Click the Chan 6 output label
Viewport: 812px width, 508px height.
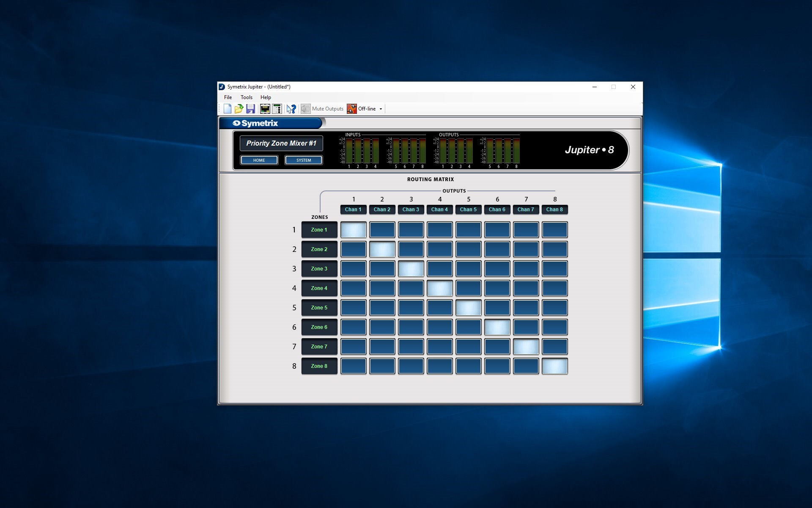point(497,210)
